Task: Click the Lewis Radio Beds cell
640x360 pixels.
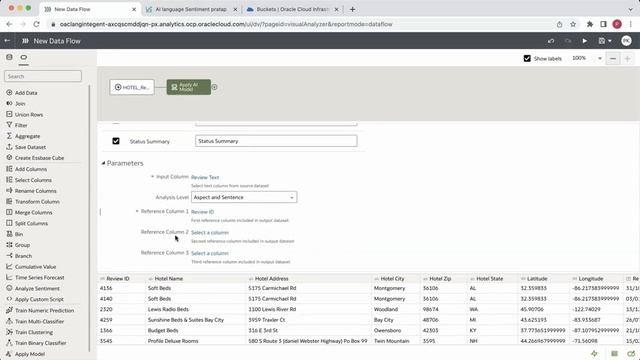Action: click(168, 309)
